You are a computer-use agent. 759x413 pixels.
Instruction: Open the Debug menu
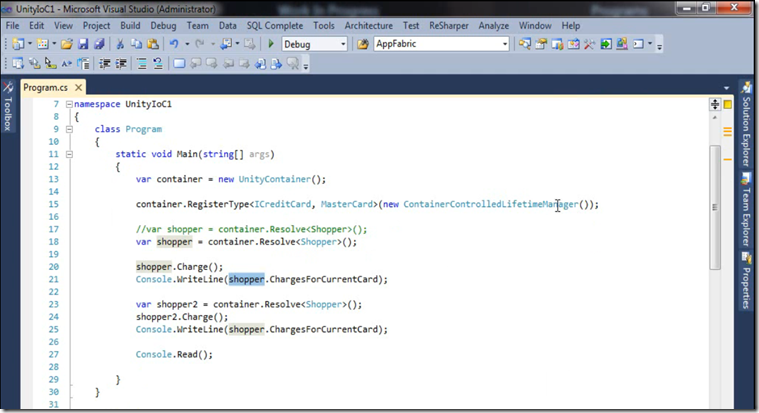pyautogui.click(x=163, y=26)
